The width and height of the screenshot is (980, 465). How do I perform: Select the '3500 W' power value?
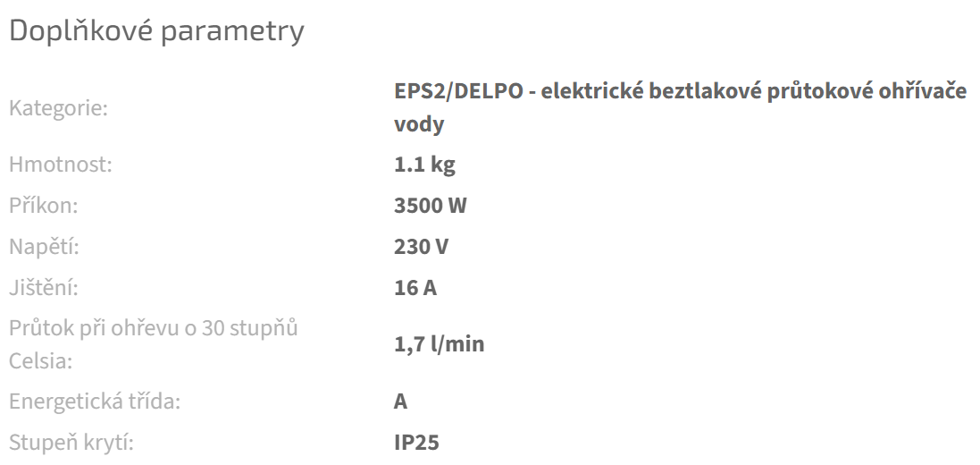pyautogui.click(x=430, y=206)
